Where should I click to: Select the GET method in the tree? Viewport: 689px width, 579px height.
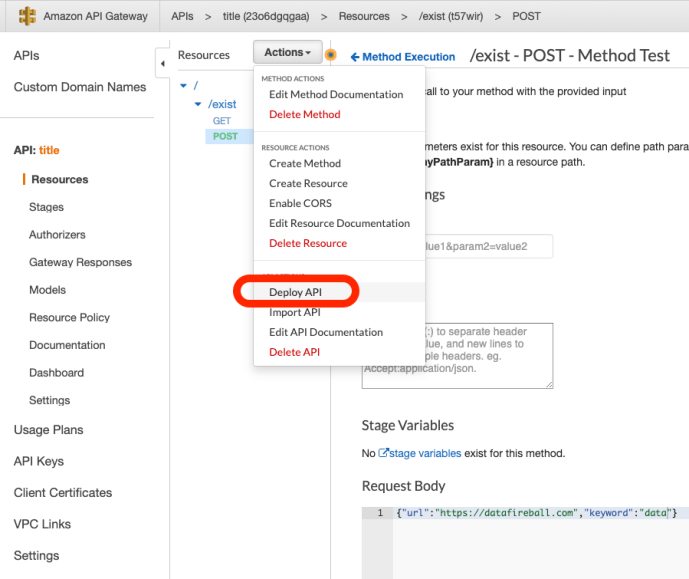[x=221, y=121]
